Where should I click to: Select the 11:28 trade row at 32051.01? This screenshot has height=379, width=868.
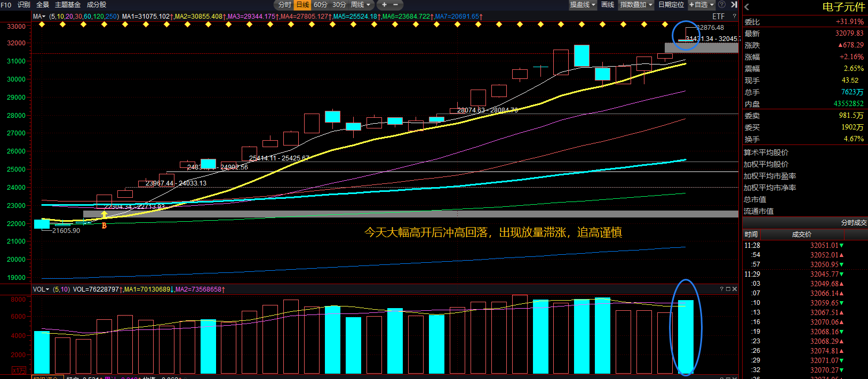(805, 246)
